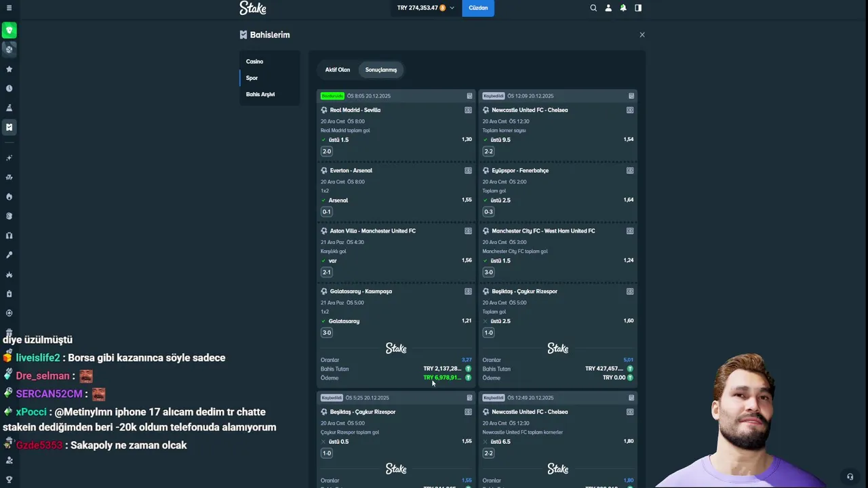Show Sonuçlanmış bets

point(381,70)
